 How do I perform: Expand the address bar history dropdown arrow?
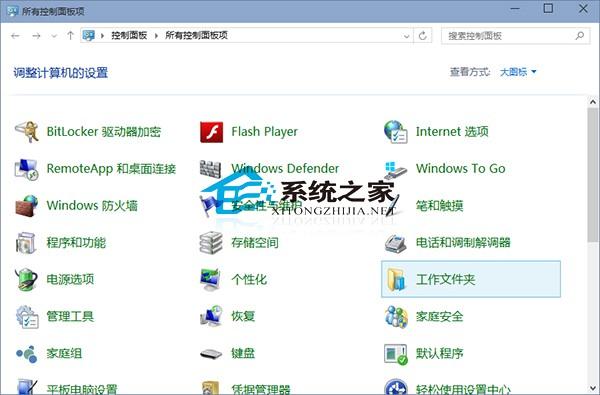coord(406,36)
